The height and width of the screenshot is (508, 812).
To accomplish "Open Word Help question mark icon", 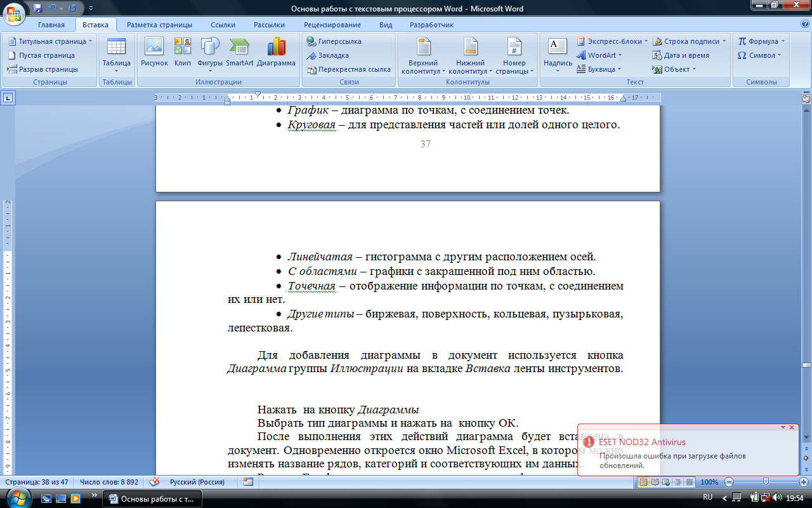I will [x=804, y=25].
